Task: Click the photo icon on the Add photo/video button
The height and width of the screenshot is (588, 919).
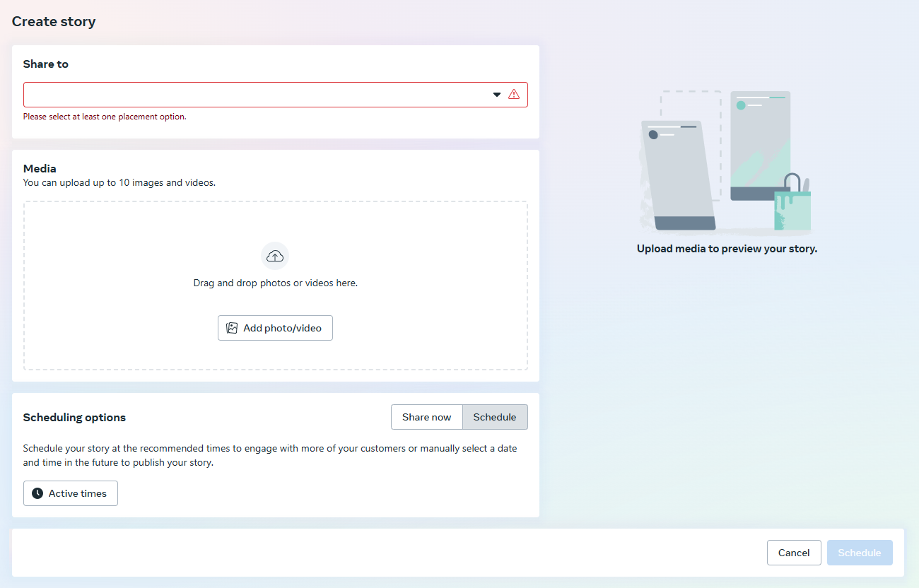Action: (232, 327)
